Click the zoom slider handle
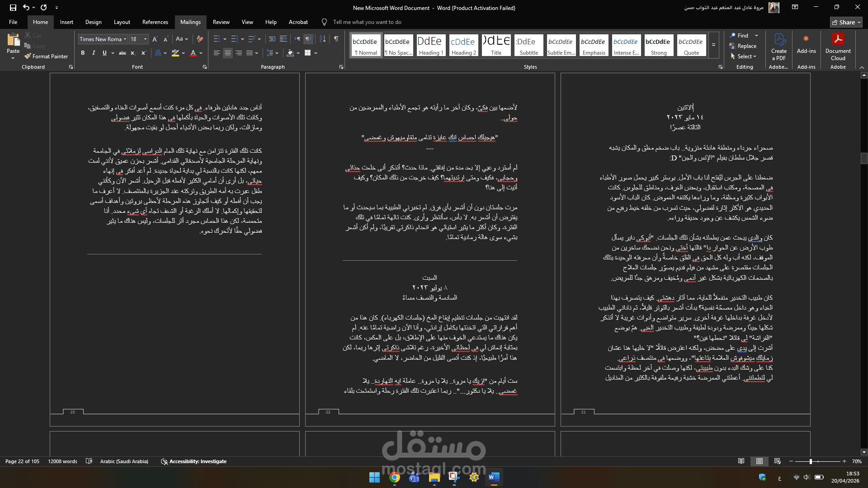This screenshot has height=488, width=868. [x=811, y=461]
